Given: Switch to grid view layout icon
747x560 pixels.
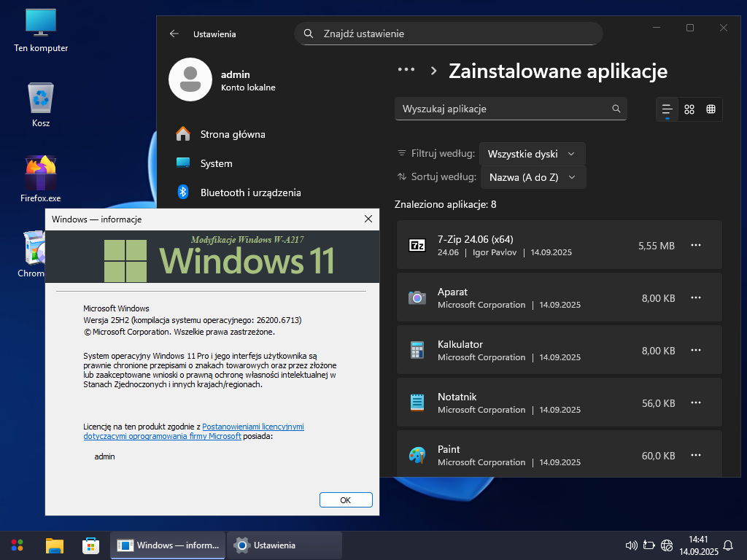Looking at the screenshot, I should (689, 109).
